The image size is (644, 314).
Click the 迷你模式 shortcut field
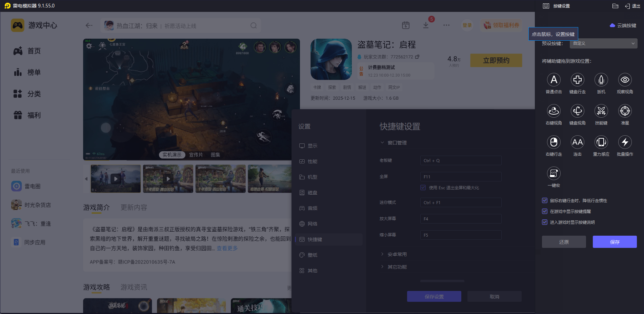(461, 202)
